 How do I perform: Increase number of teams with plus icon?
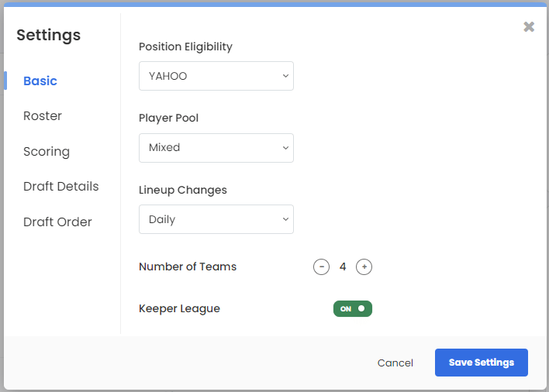[x=364, y=266]
